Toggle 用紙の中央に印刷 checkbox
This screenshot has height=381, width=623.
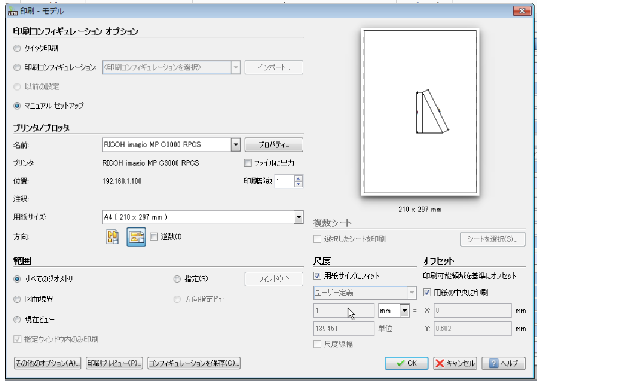tap(427, 292)
